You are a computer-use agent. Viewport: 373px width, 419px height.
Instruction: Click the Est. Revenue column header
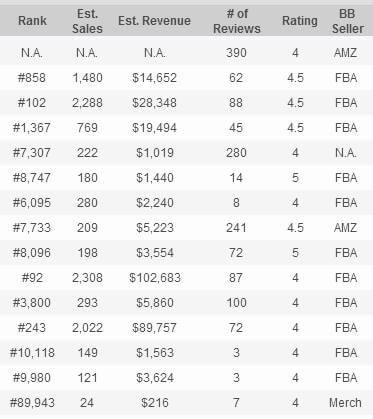coord(154,21)
